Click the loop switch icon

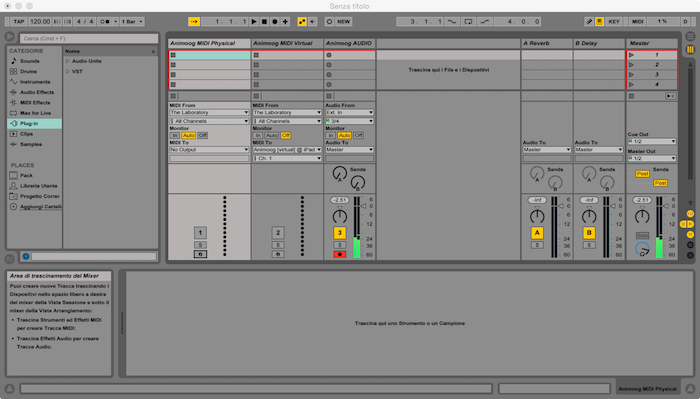(468, 21)
